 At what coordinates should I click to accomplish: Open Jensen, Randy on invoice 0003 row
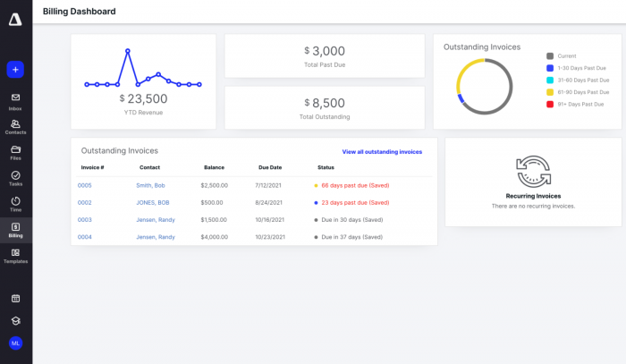pyautogui.click(x=156, y=219)
